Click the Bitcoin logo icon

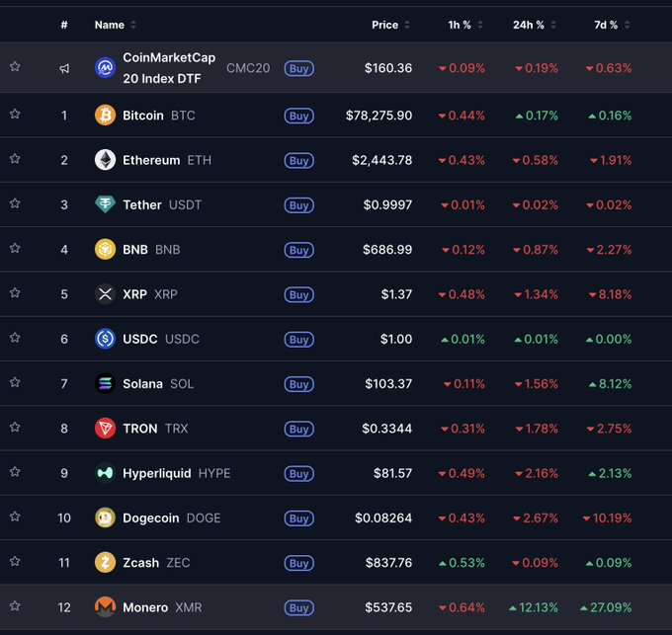pos(105,116)
